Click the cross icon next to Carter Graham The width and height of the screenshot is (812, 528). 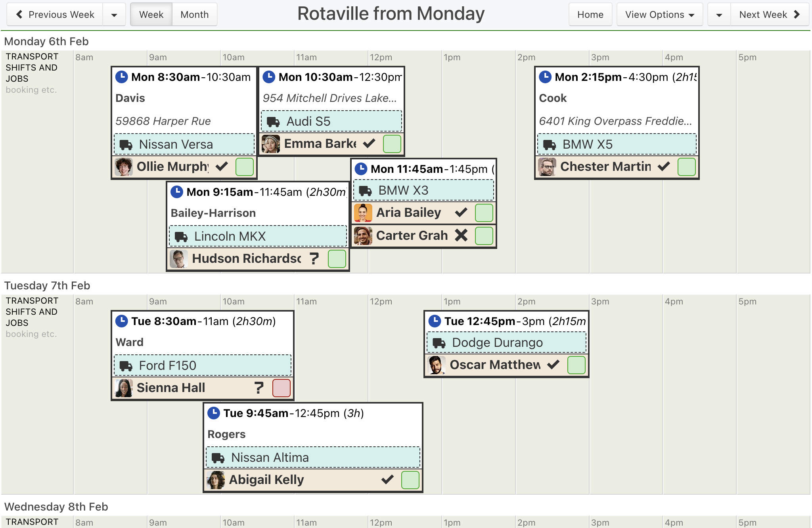[461, 235]
